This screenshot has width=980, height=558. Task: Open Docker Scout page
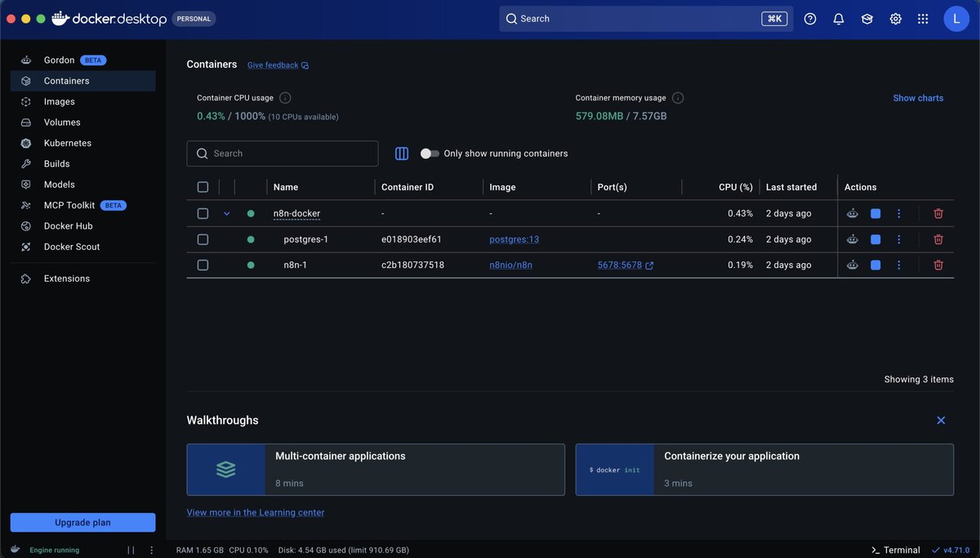[x=82, y=247]
